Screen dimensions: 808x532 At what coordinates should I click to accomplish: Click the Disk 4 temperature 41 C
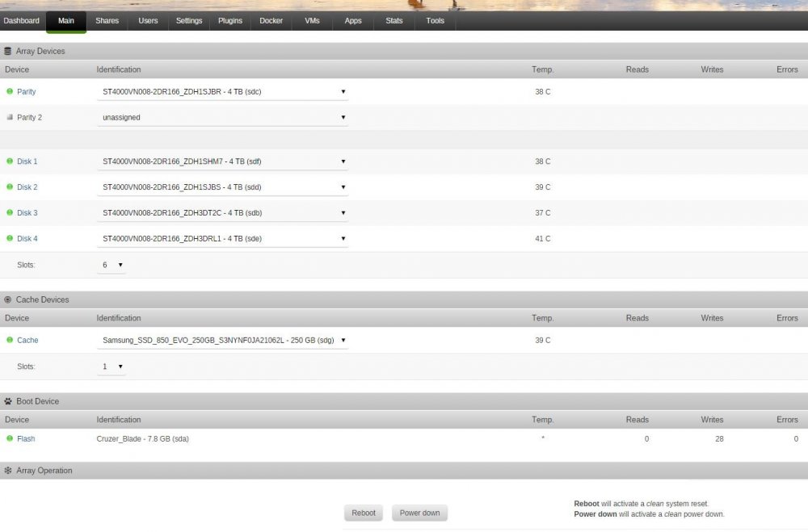(x=543, y=238)
